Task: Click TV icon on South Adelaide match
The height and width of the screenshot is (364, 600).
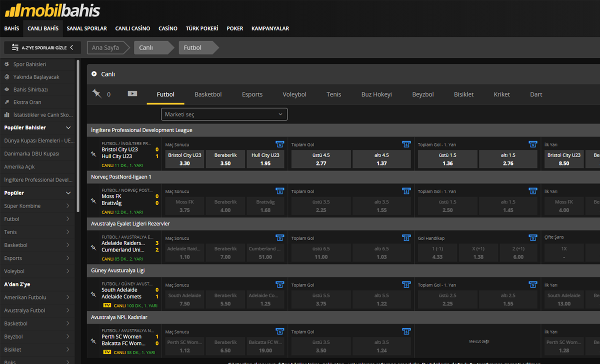Action: (x=106, y=305)
